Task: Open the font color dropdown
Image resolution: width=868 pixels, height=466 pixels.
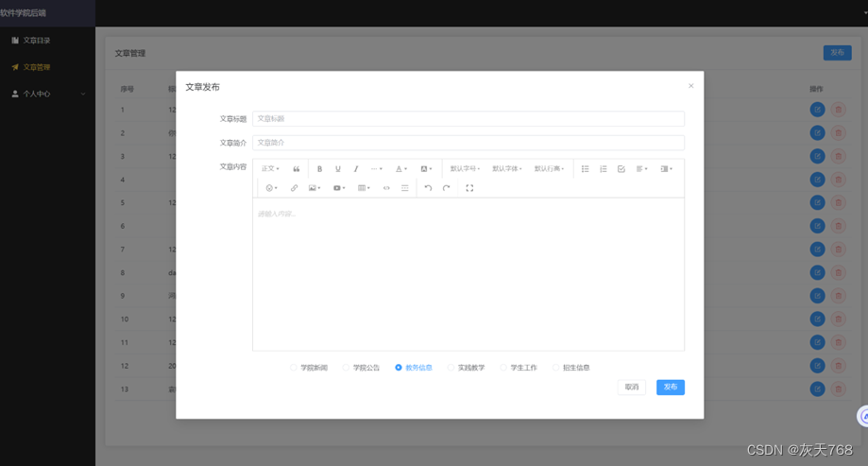Action: coord(401,169)
